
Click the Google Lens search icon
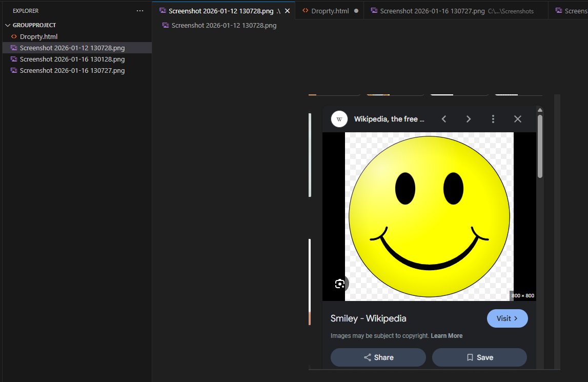coord(340,284)
